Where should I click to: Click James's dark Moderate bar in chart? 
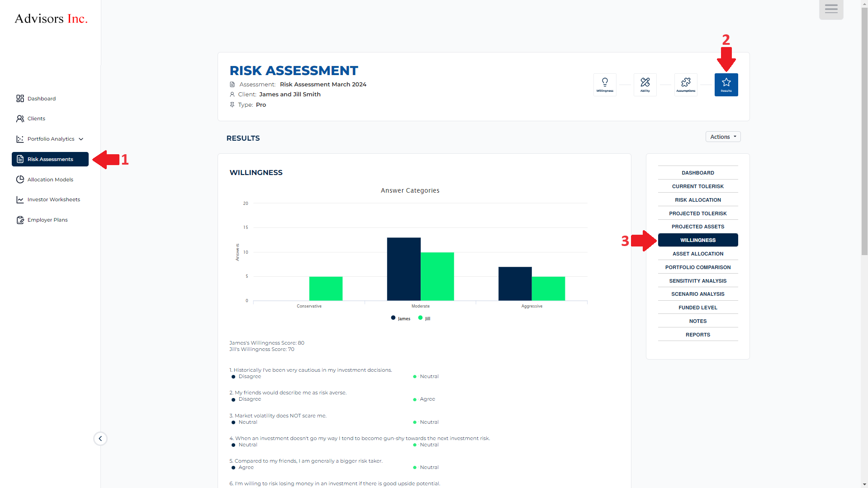tap(403, 269)
